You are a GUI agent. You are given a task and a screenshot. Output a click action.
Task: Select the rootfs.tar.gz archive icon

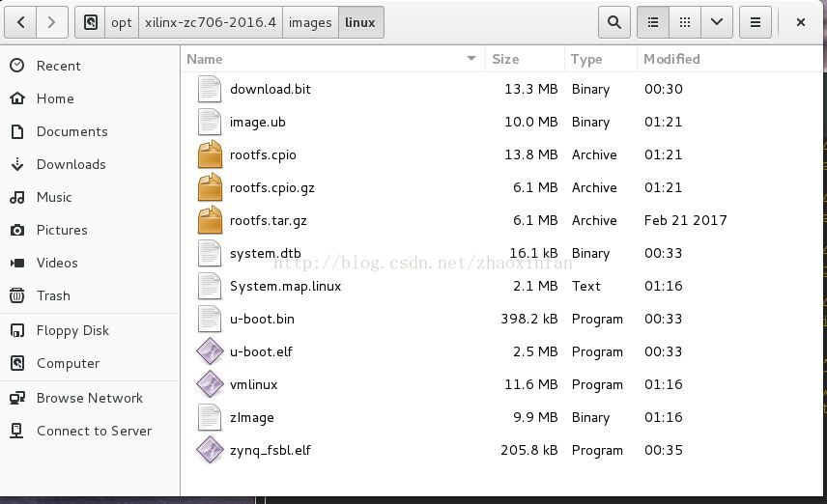tap(210, 220)
